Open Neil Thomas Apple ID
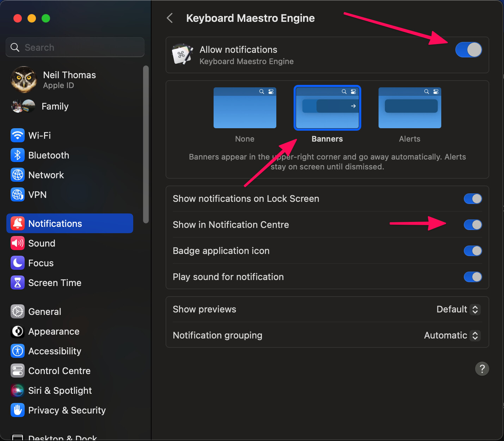Screen dimensions: 504x441 point(70,80)
